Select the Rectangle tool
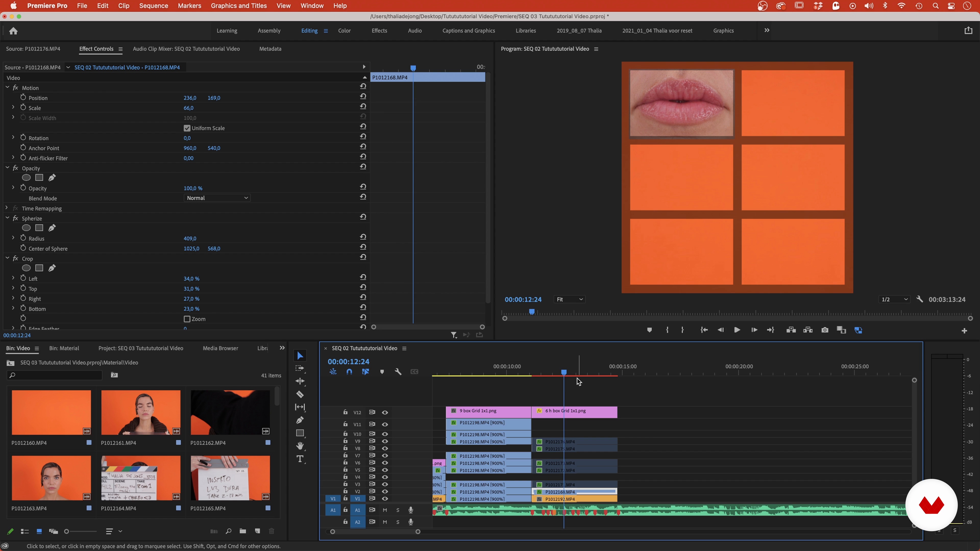This screenshot has height=551, width=980. 300,433
